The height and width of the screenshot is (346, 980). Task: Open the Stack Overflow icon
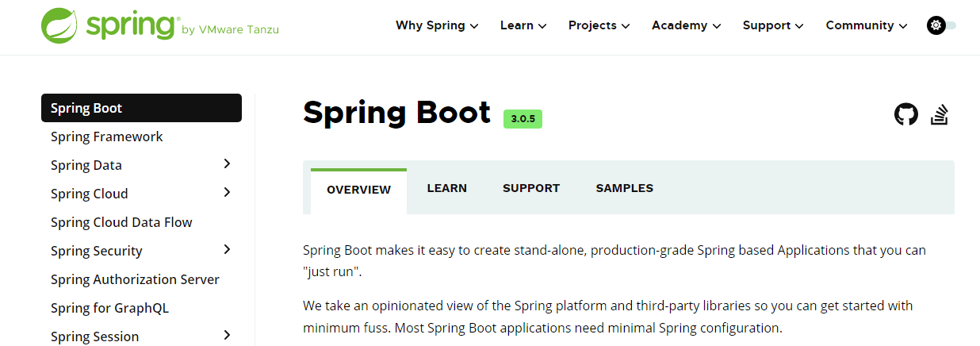(940, 115)
